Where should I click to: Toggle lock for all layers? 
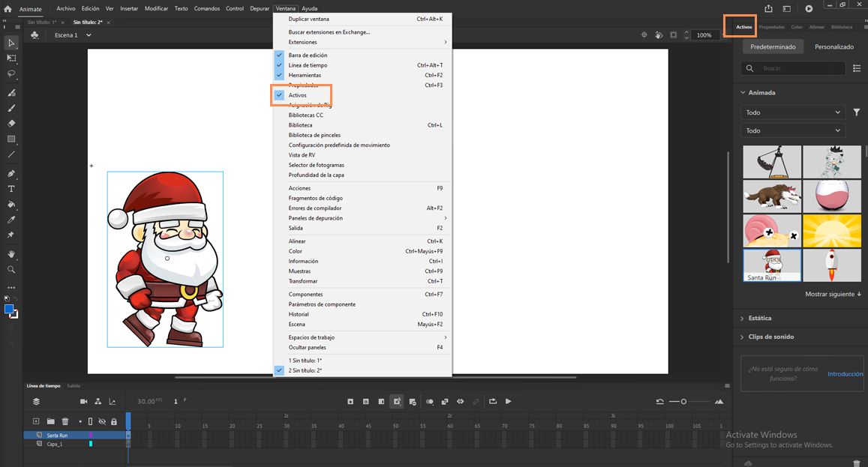tap(113, 421)
